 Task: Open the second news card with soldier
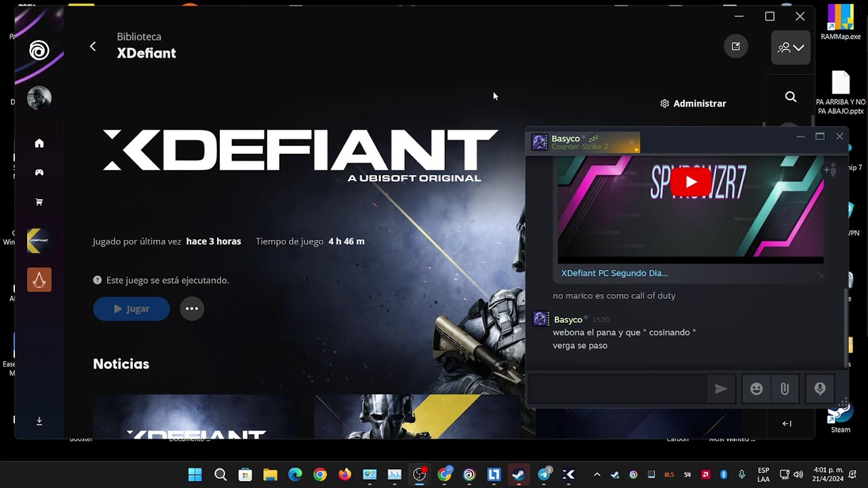(417, 416)
